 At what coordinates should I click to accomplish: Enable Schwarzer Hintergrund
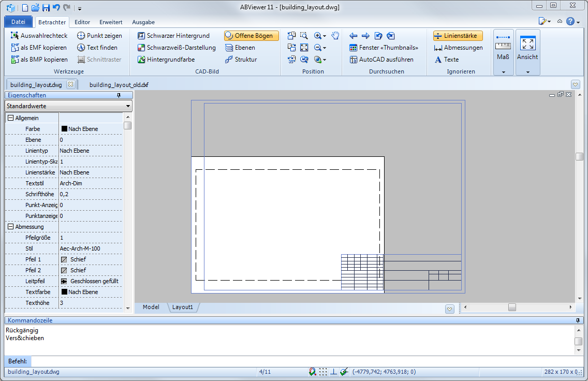[x=173, y=36]
